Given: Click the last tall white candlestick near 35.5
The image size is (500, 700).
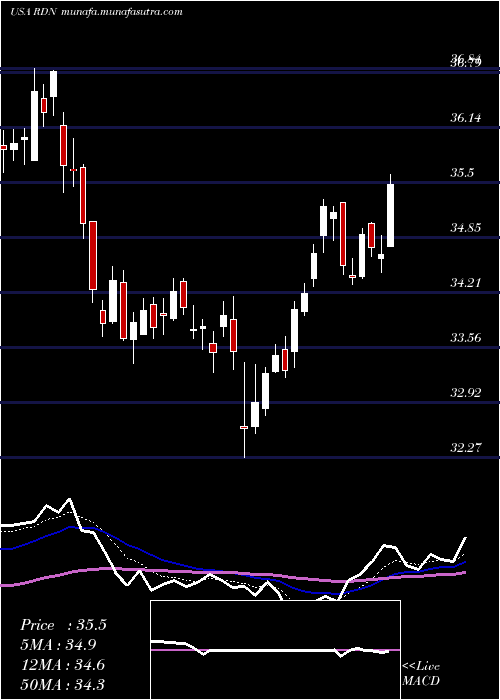Looking at the screenshot, I should pos(391,215).
